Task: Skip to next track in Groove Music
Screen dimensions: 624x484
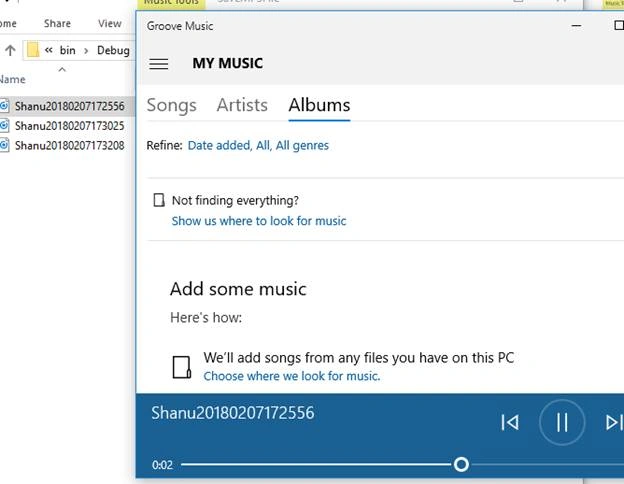Action: [x=614, y=422]
